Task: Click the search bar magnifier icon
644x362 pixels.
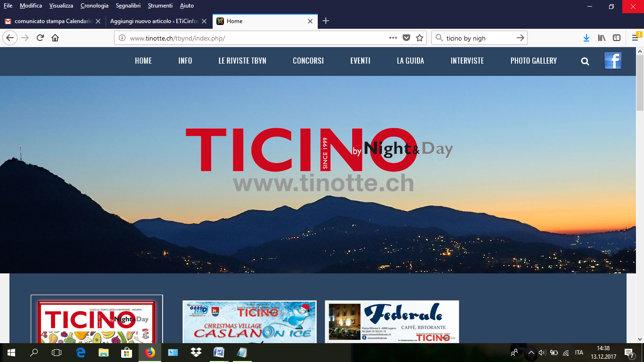Action: click(439, 38)
